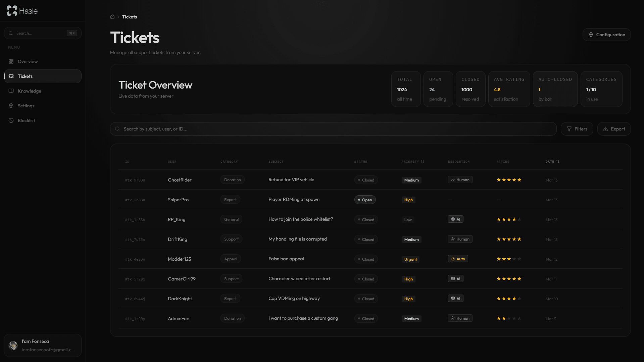Click the magnifier icon in the ticket search bar
The image size is (644, 362).
coord(117,129)
